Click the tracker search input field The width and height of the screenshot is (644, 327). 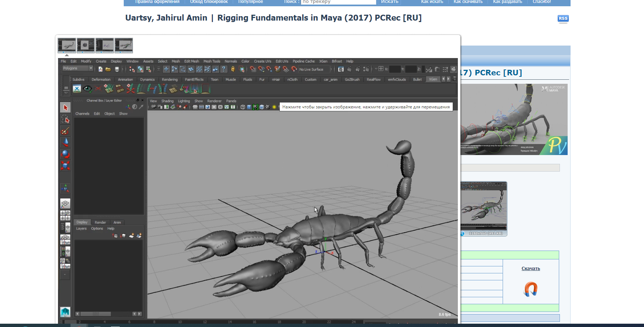point(339,2)
